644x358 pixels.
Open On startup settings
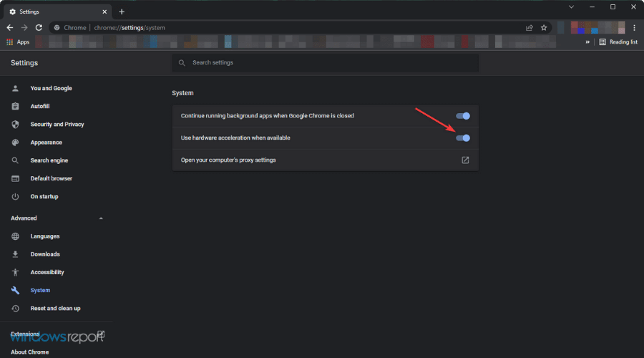point(44,197)
